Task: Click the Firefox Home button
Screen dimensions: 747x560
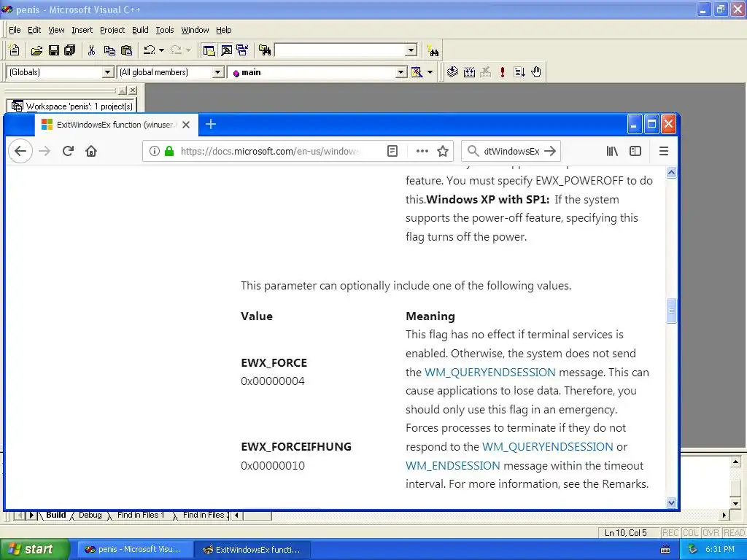Action: point(91,151)
